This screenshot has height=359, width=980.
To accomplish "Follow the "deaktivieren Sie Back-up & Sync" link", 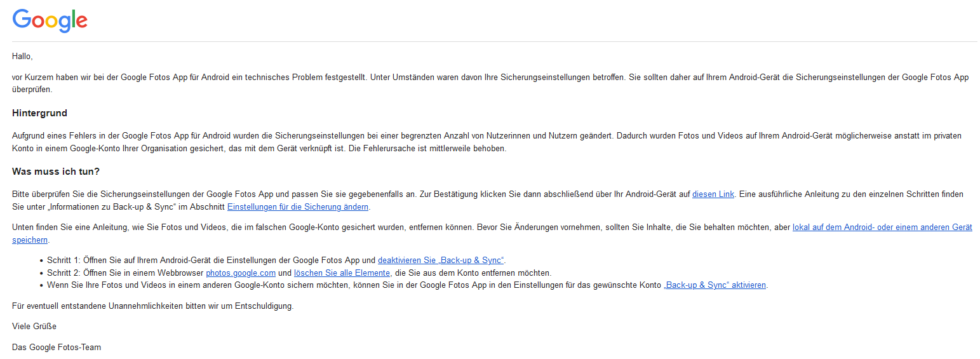I will pyautogui.click(x=441, y=260).
